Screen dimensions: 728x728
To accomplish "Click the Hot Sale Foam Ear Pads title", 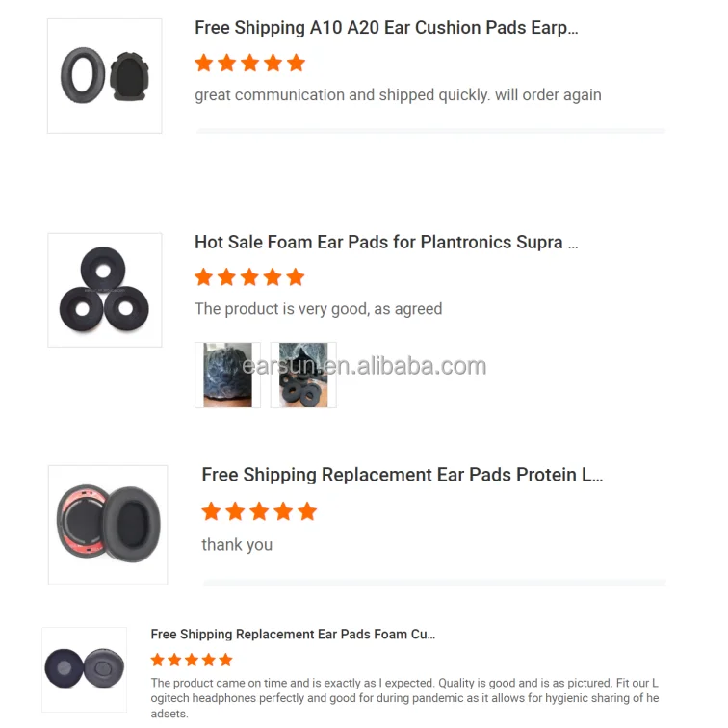I will tap(386, 242).
